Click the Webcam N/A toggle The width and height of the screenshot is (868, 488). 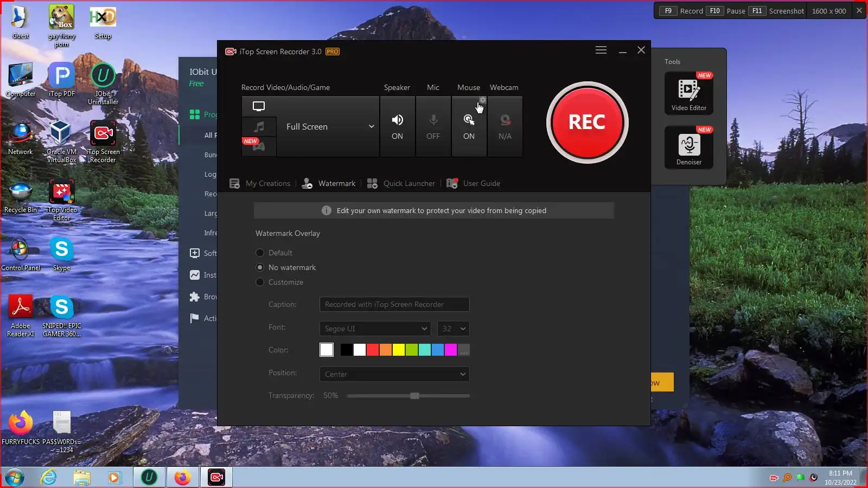pyautogui.click(x=505, y=126)
